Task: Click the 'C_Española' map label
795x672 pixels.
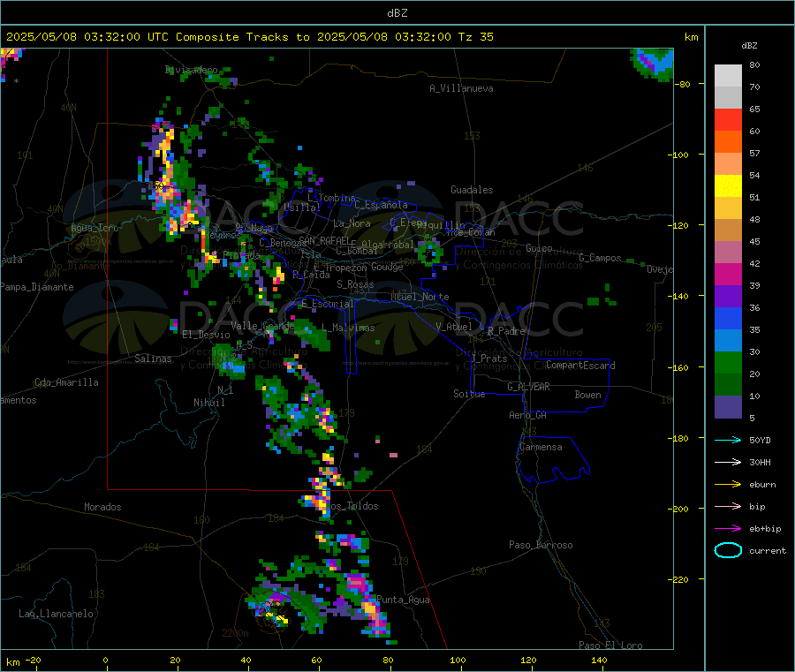Action: tap(381, 205)
